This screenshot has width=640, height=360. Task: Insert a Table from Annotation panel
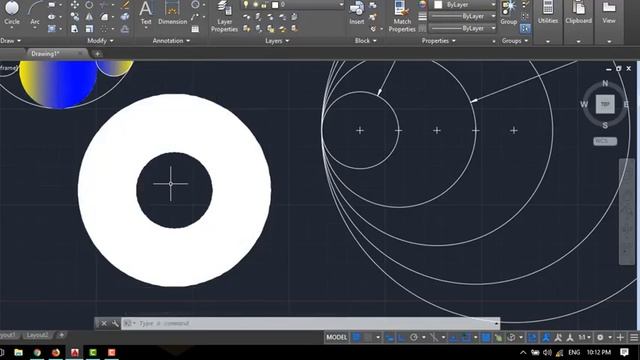(196, 29)
